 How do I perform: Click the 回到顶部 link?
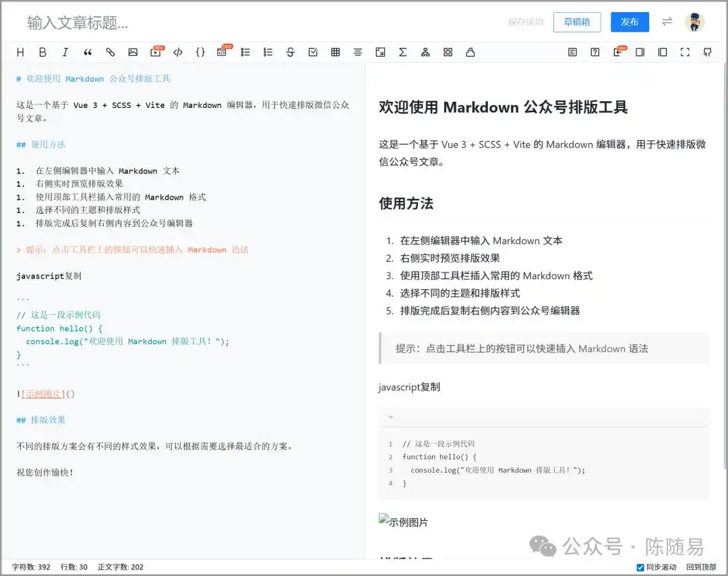click(x=700, y=567)
